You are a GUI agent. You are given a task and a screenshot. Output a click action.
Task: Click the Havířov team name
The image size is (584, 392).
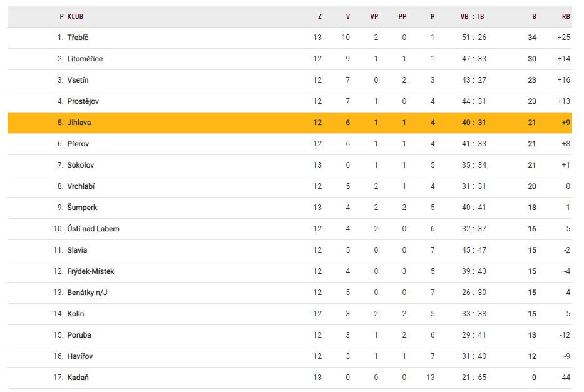[80, 356]
